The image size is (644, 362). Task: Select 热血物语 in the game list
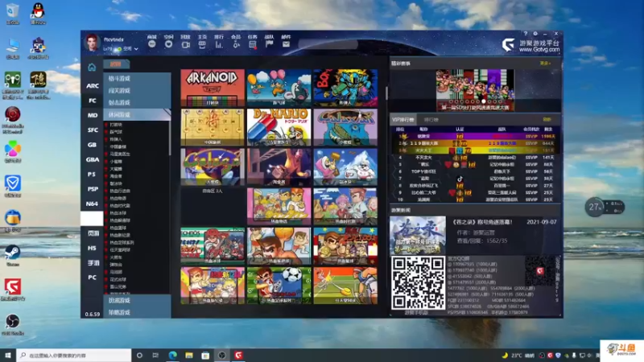click(x=118, y=198)
